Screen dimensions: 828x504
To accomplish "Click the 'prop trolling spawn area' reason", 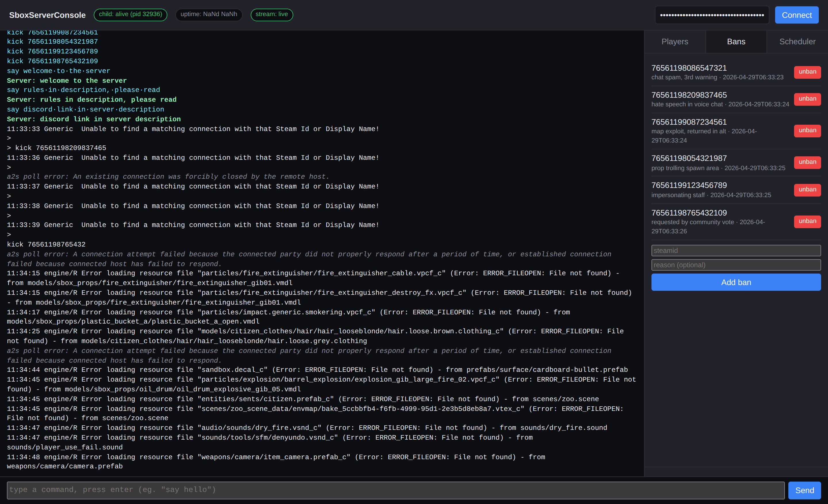I will [x=685, y=168].
